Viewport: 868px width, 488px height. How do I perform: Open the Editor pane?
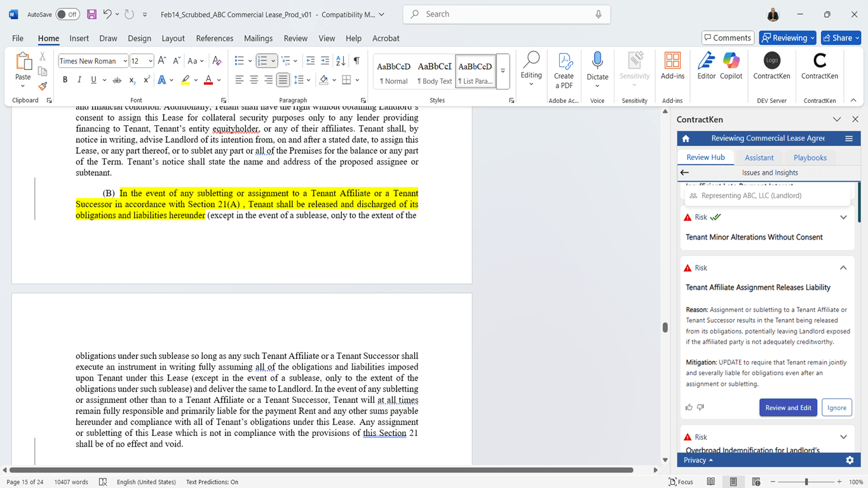pos(706,66)
